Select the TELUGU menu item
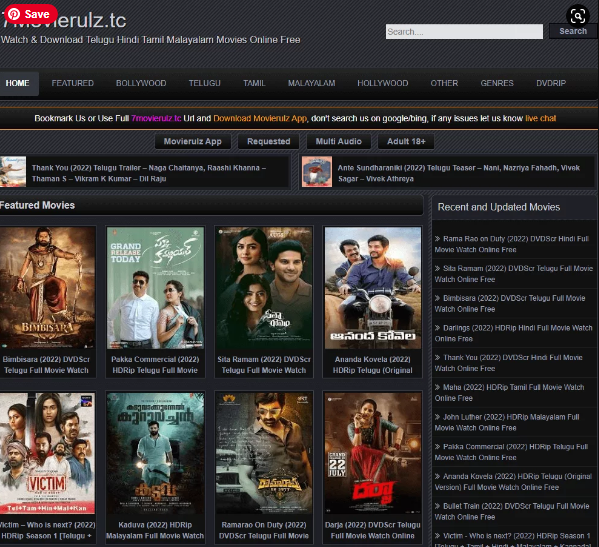 coord(204,83)
